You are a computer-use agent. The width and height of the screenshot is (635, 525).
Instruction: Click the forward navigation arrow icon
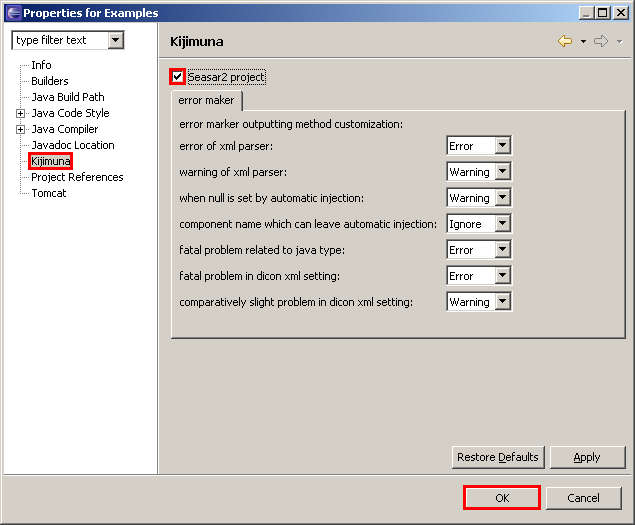point(601,42)
